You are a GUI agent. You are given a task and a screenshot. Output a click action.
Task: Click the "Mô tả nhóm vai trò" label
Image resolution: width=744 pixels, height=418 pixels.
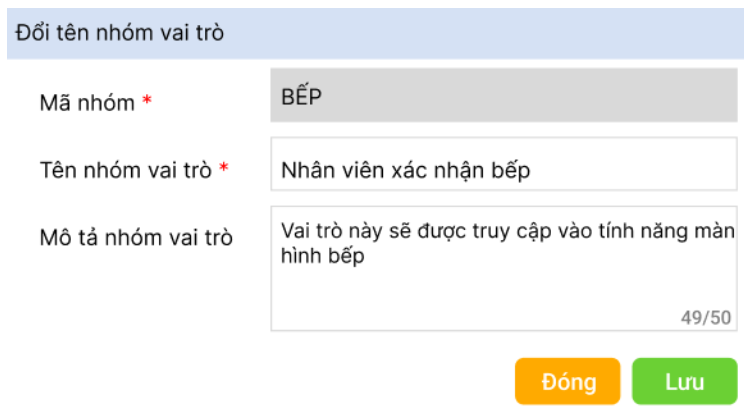[x=136, y=238]
